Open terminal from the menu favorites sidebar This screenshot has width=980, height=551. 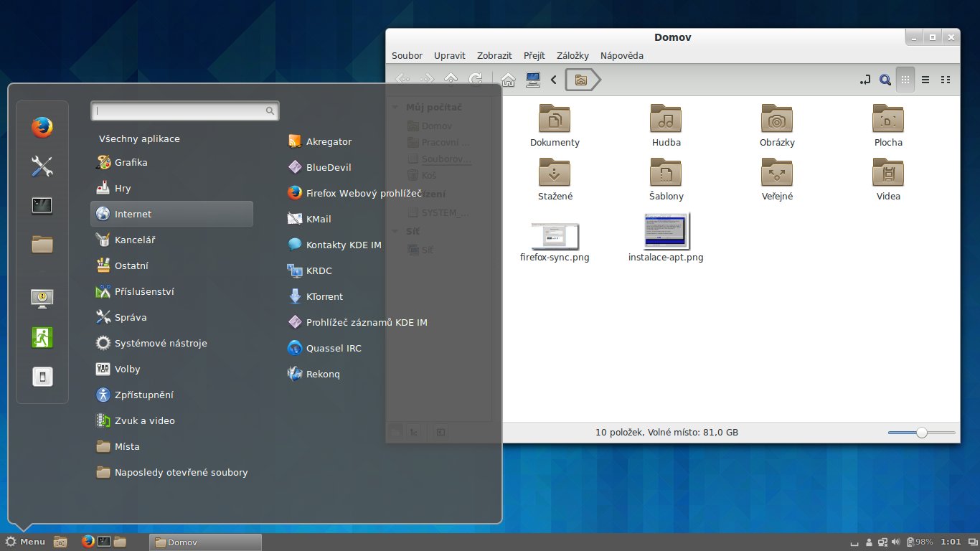[42, 205]
